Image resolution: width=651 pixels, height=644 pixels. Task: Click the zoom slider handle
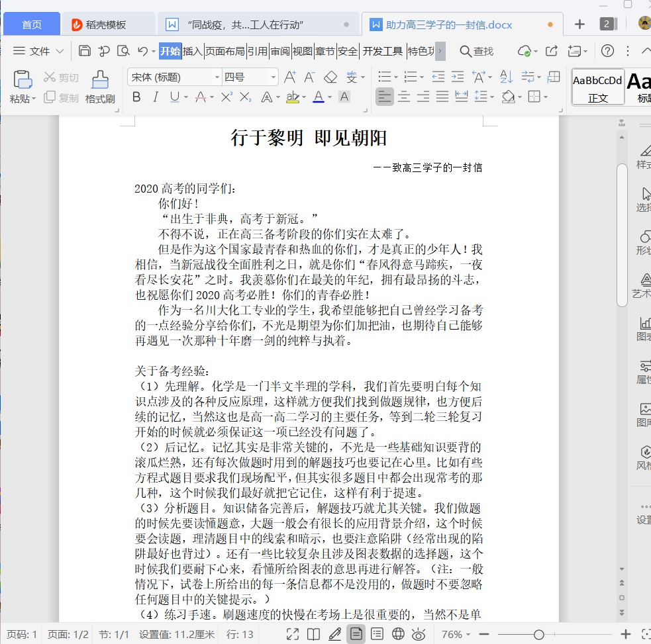(x=539, y=634)
